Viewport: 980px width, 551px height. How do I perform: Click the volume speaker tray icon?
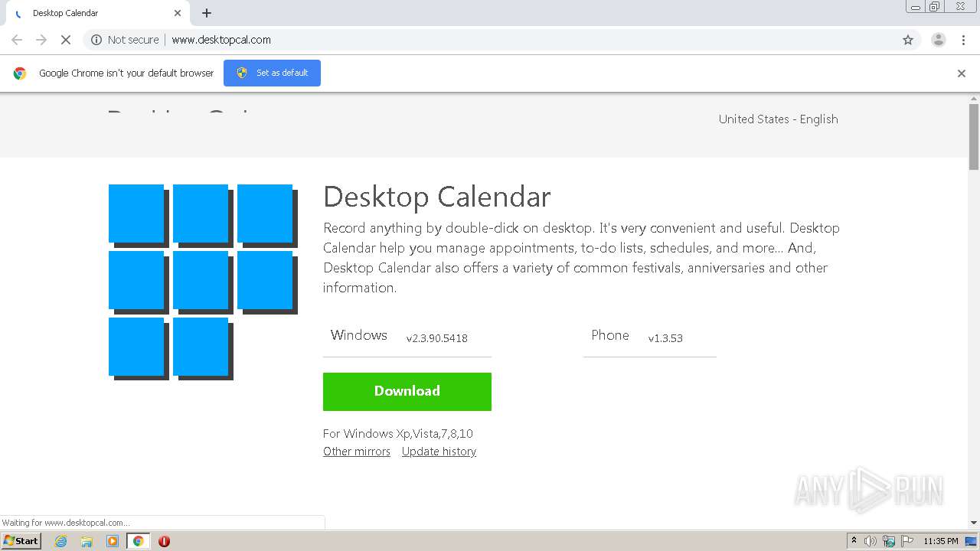click(x=871, y=541)
